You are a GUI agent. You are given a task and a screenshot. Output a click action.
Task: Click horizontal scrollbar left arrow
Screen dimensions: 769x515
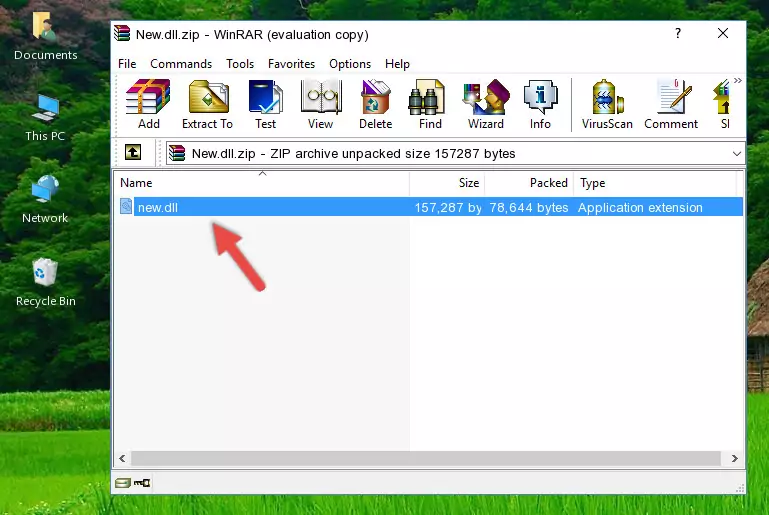pyautogui.click(x=122, y=459)
